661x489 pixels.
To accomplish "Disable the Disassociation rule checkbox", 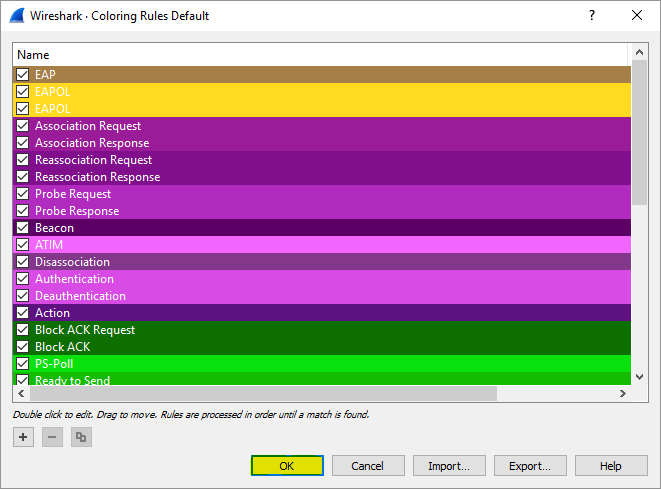I will 23,261.
